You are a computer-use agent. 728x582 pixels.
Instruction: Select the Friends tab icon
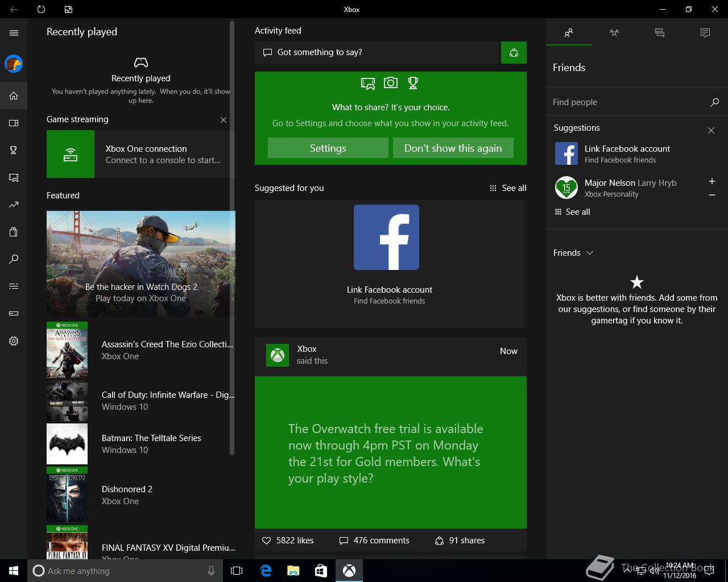tap(569, 33)
